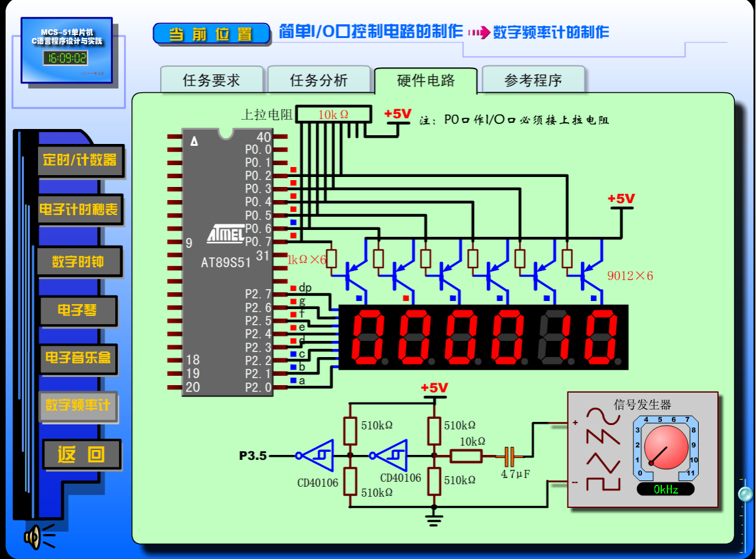The width and height of the screenshot is (756, 559).
Task: Click the 当前位置 label button
Action: click(x=212, y=34)
